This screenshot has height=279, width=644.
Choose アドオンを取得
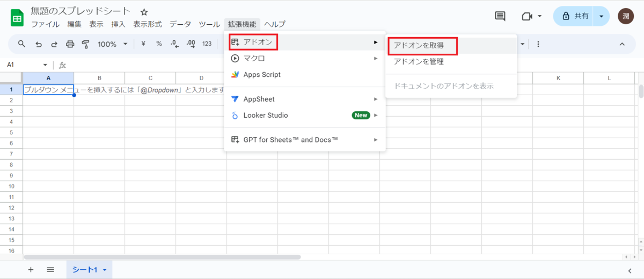tap(451, 46)
